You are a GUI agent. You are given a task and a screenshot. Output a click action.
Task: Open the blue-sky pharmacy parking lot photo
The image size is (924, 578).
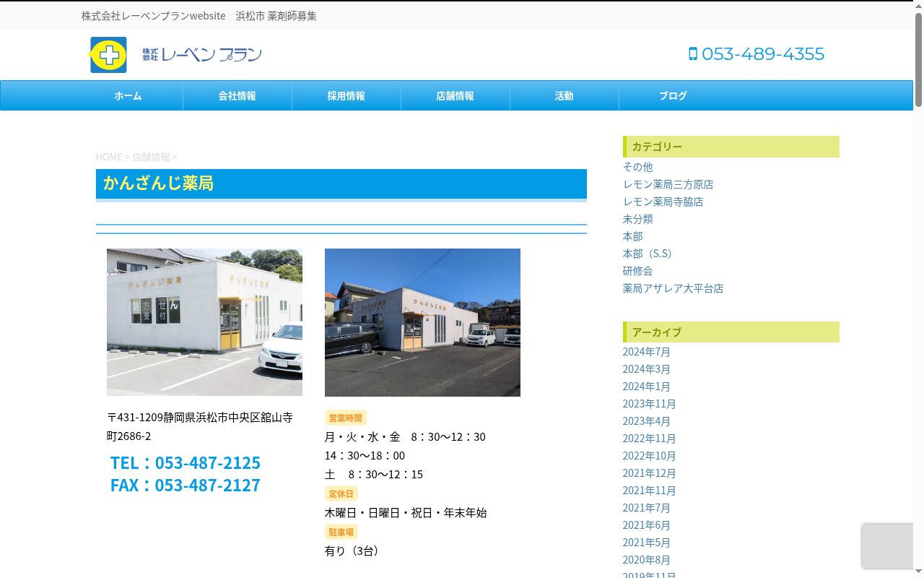(x=422, y=322)
